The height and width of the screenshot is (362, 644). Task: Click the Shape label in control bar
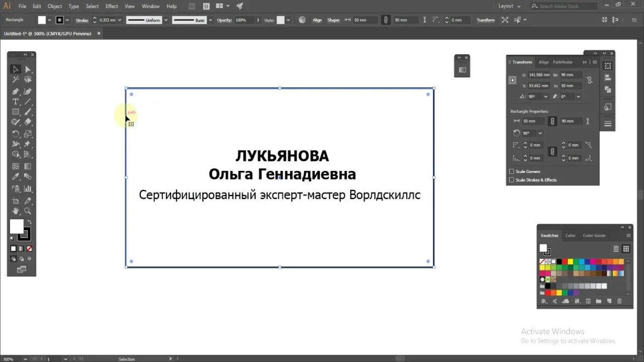(x=334, y=20)
